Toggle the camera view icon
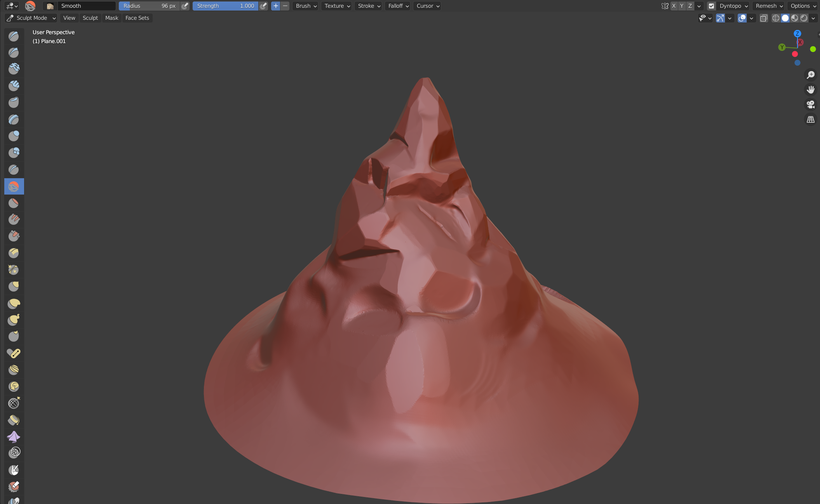This screenshot has height=504, width=820. [811, 104]
